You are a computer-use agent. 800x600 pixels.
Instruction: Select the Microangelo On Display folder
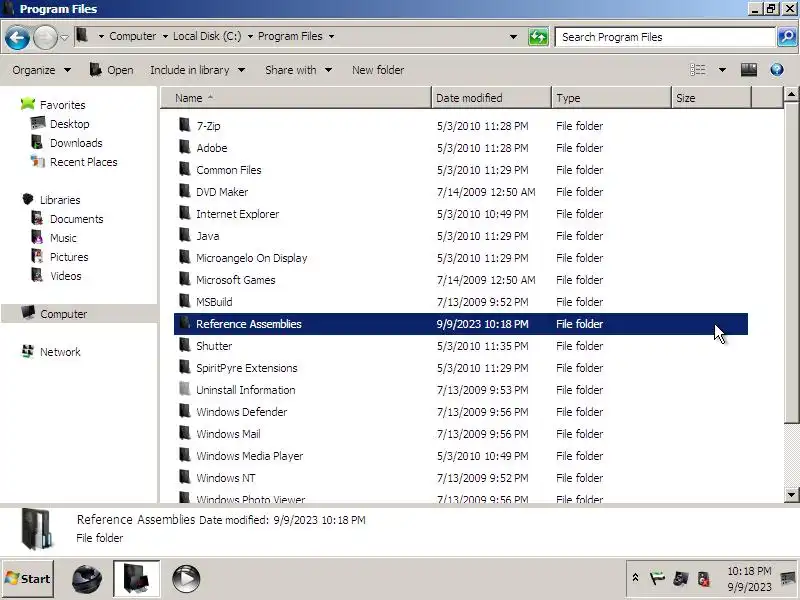[x=461, y=258]
